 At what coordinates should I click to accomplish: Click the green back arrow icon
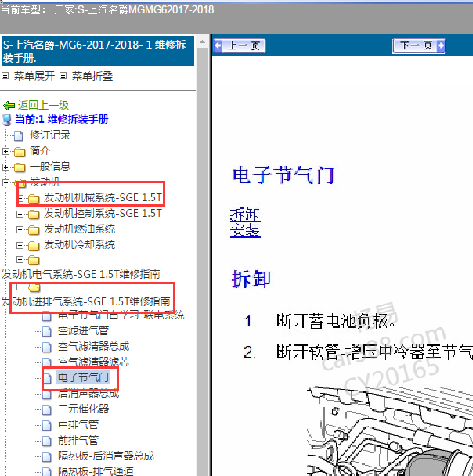point(9,106)
